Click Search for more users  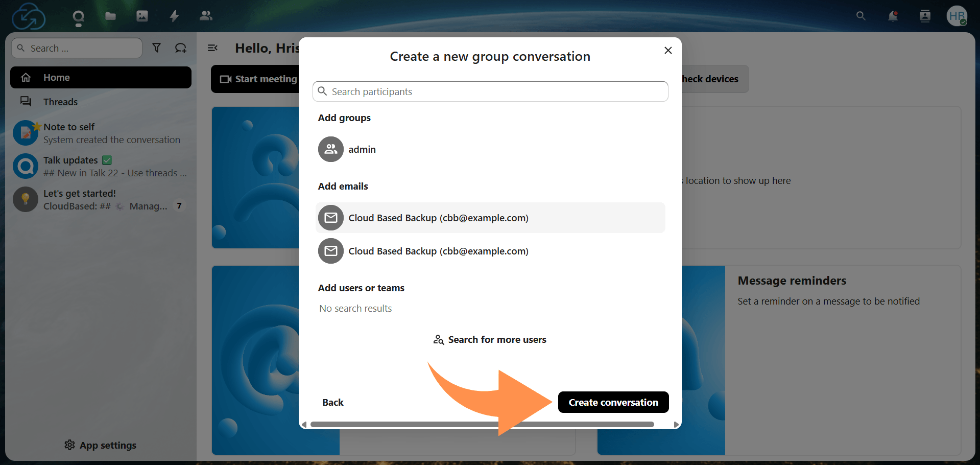(x=489, y=339)
